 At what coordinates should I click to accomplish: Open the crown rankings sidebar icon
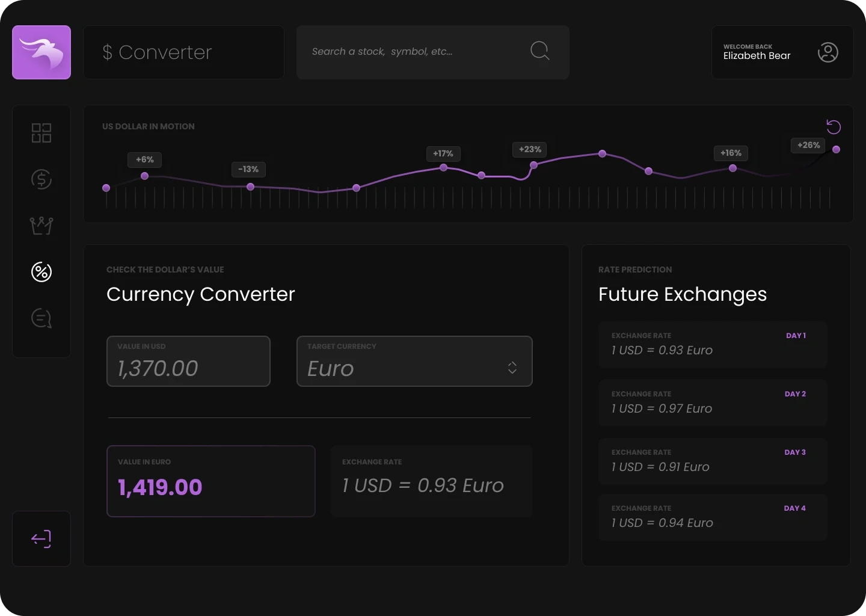pyautogui.click(x=41, y=226)
